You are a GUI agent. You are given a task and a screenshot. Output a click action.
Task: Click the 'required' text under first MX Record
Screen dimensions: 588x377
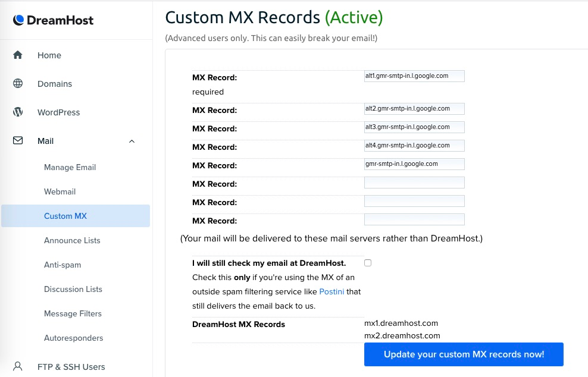[x=208, y=92]
